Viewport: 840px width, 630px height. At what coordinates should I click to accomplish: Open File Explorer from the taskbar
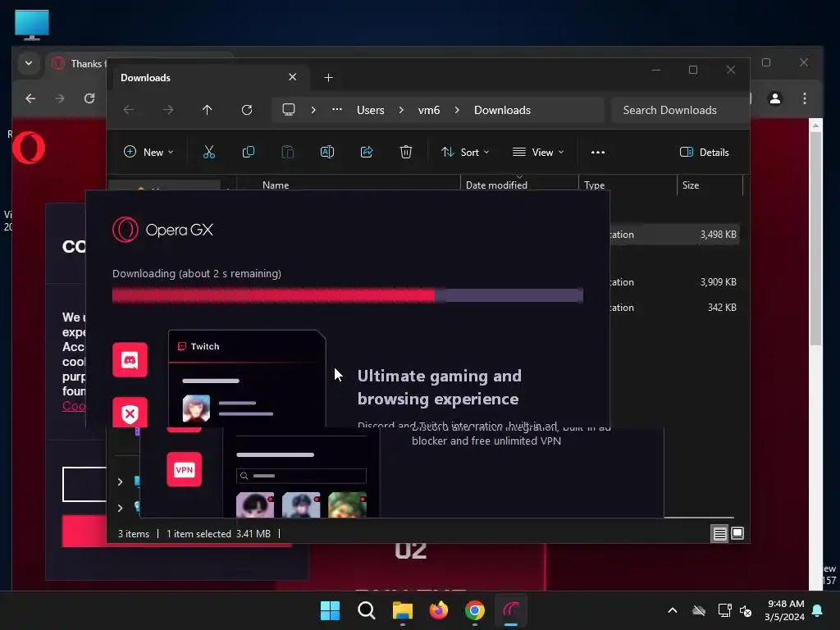coord(402,610)
